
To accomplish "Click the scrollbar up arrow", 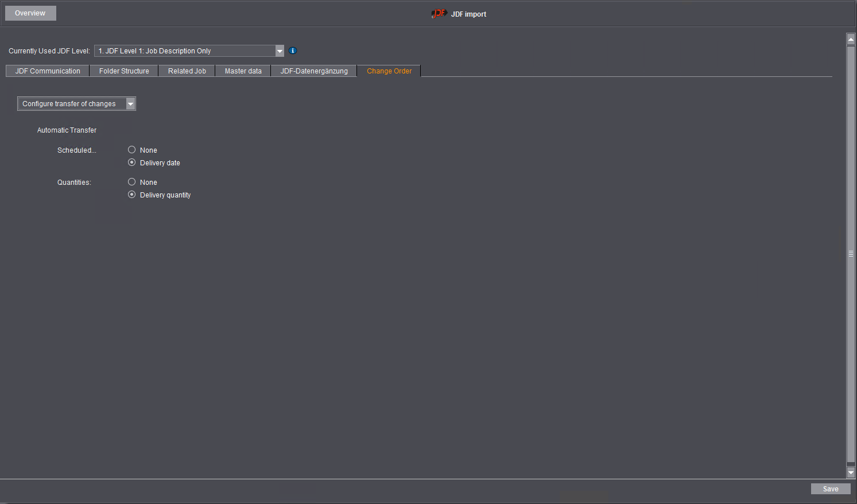I will point(851,38).
